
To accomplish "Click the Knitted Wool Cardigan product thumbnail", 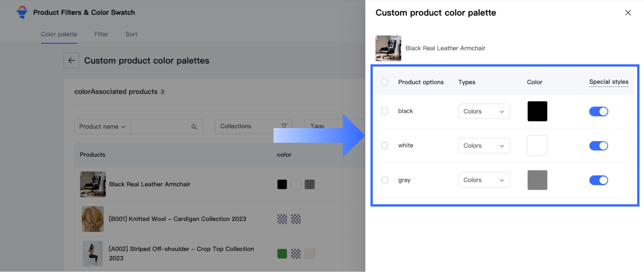I will tap(92, 219).
